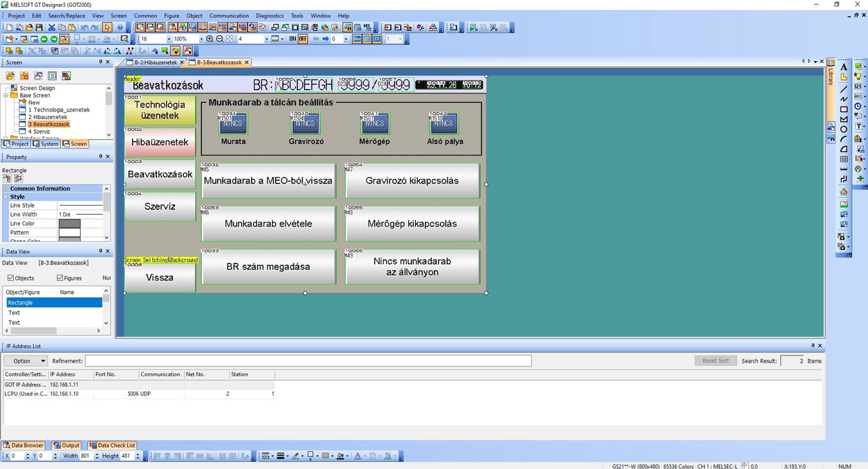Pick the Rectangle figure tool
868x469 pixels.
click(844, 109)
